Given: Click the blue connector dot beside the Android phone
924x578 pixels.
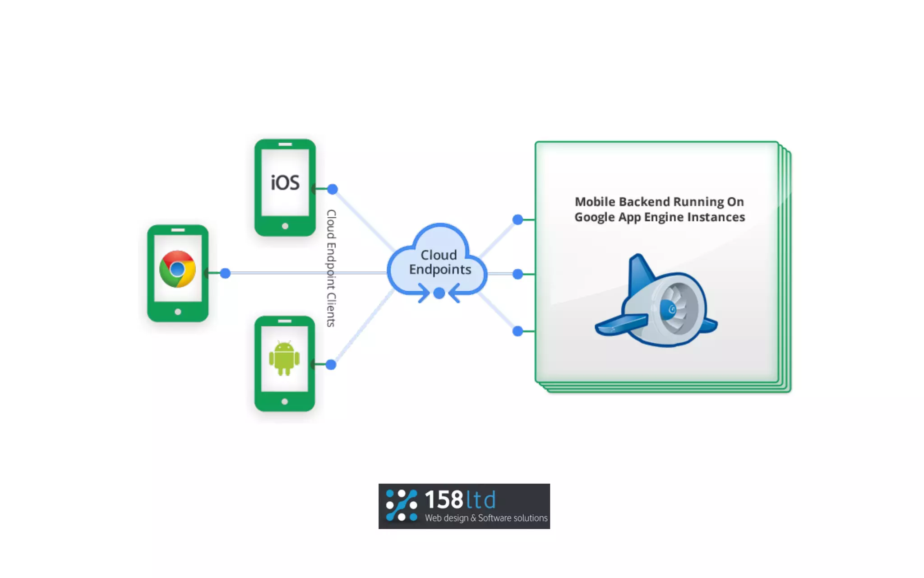Looking at the screenshot, I should pos(331,364).
